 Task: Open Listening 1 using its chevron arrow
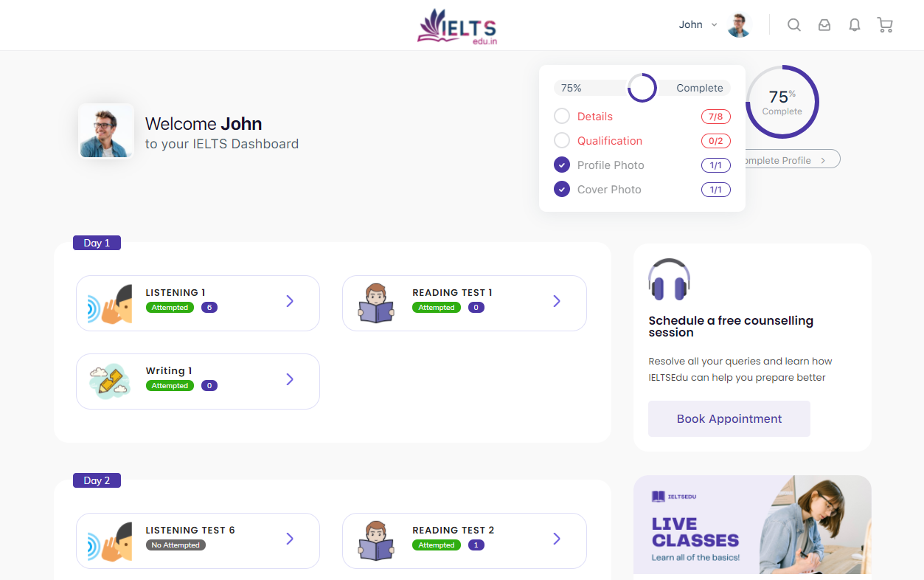[289, 303]
